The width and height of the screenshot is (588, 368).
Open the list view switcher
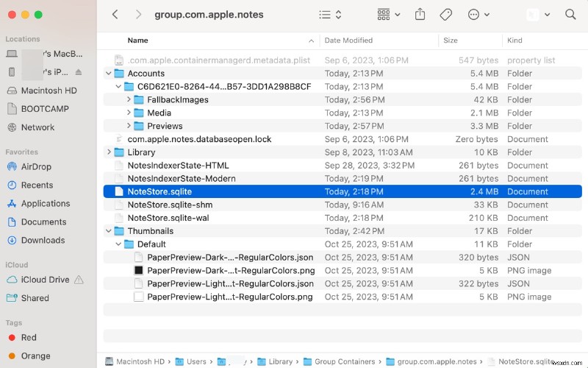[330, 15]
